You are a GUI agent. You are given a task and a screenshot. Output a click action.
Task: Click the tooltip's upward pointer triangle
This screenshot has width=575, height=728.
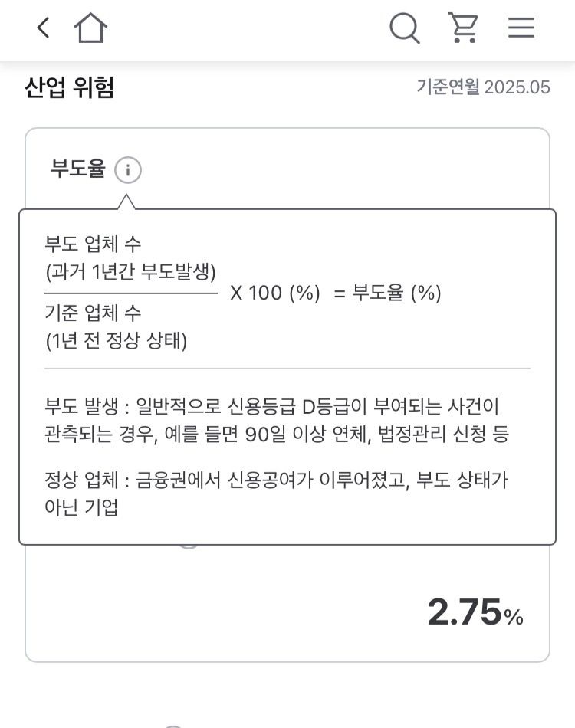pos(127,202)
